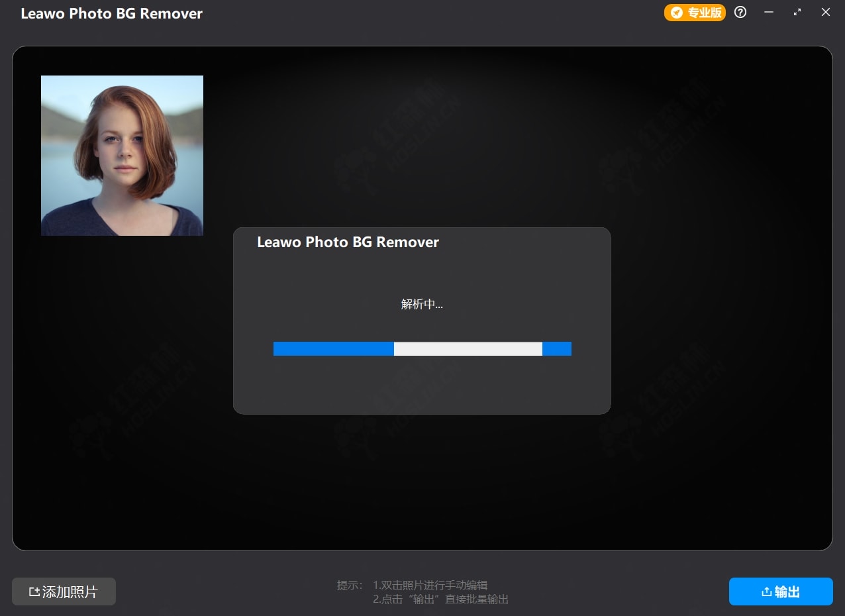The width and height of the screenshot is (845, 616).
Task: Select the woman portrait photo thumbnail
Action: click(122, 156)
